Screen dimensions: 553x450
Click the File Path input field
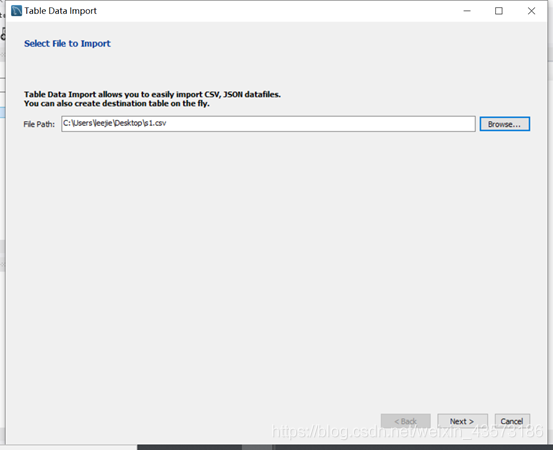point(268,124)
